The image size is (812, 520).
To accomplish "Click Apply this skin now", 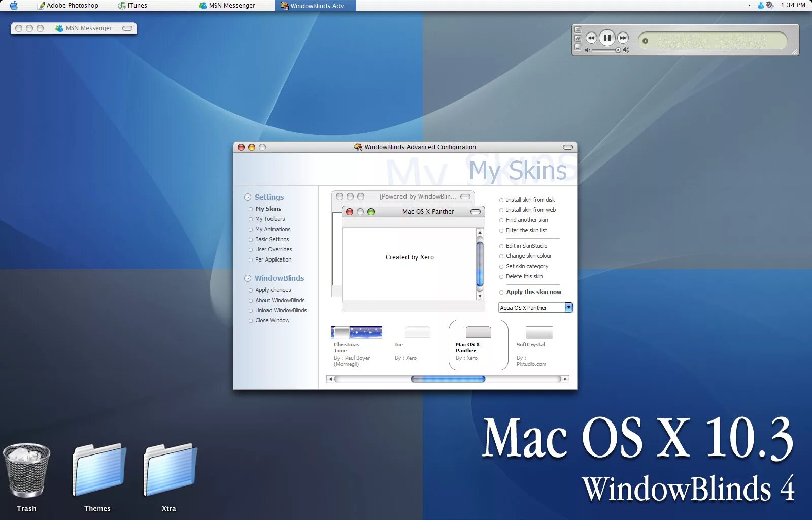I will pos(534,292).
